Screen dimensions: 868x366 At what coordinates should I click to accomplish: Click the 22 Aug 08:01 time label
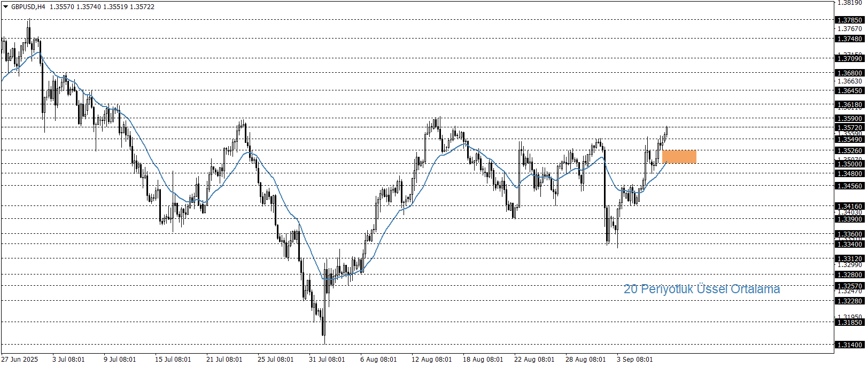tap(534, 359)
